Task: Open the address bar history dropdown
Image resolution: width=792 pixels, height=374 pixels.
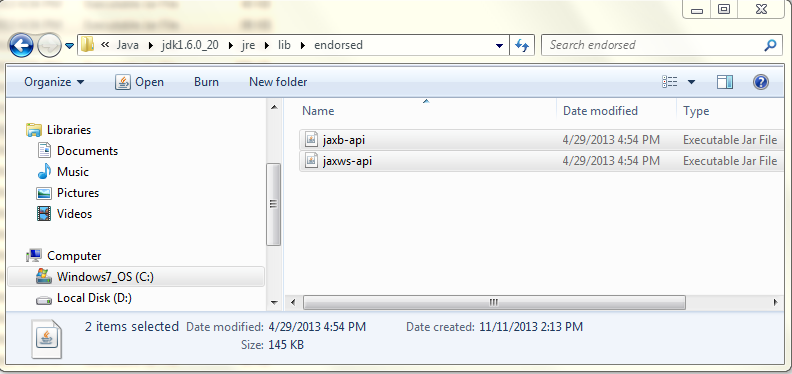Action: point(500,45)
